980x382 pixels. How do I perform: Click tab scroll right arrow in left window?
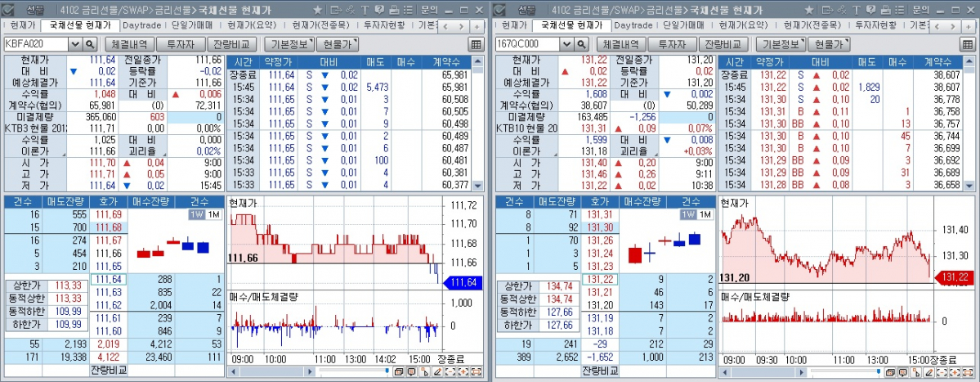(x=462, y=26)
